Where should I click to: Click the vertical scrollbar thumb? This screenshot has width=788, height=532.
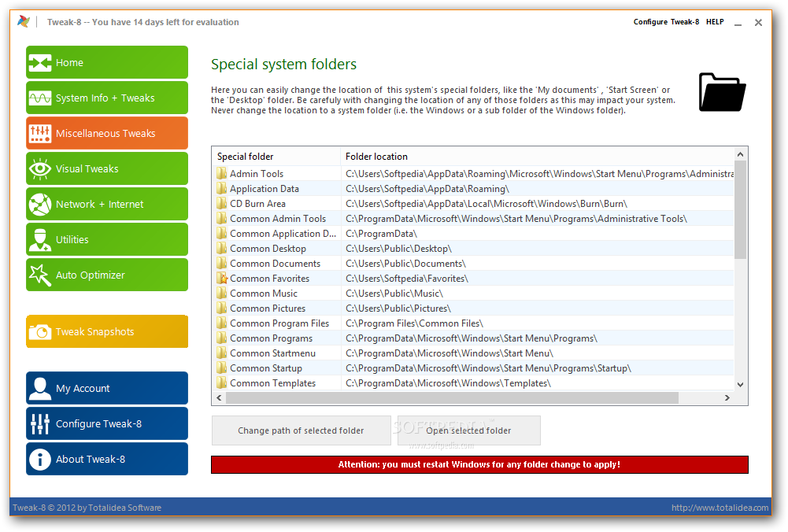740,210
